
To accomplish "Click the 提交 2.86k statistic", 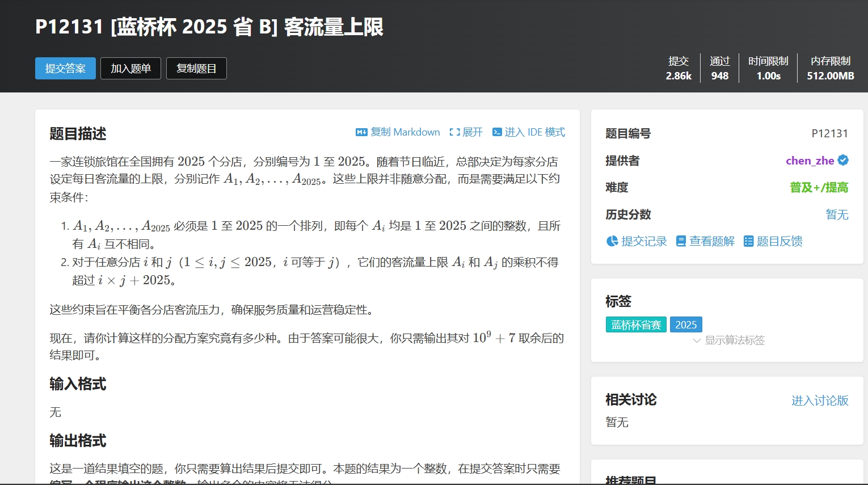I will click(679, 68).
